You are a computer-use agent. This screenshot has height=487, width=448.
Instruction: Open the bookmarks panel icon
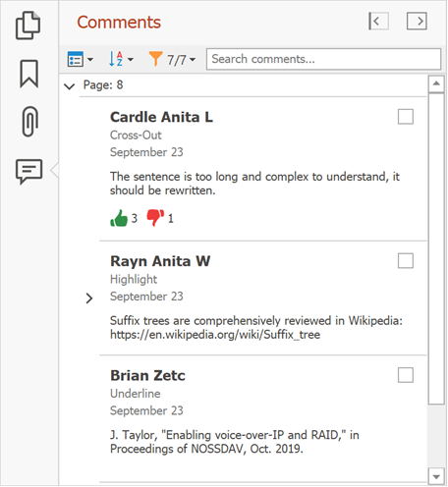click(x=29, y=74)
